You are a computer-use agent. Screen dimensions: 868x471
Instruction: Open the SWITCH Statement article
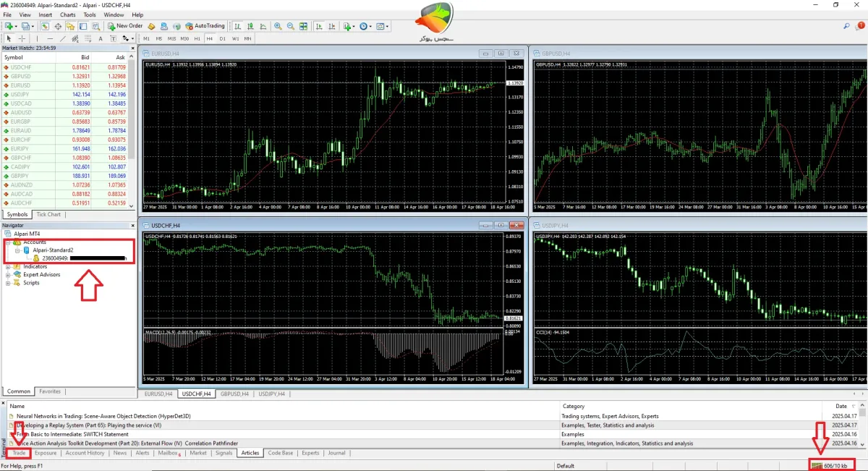click(x=72, y=433)
